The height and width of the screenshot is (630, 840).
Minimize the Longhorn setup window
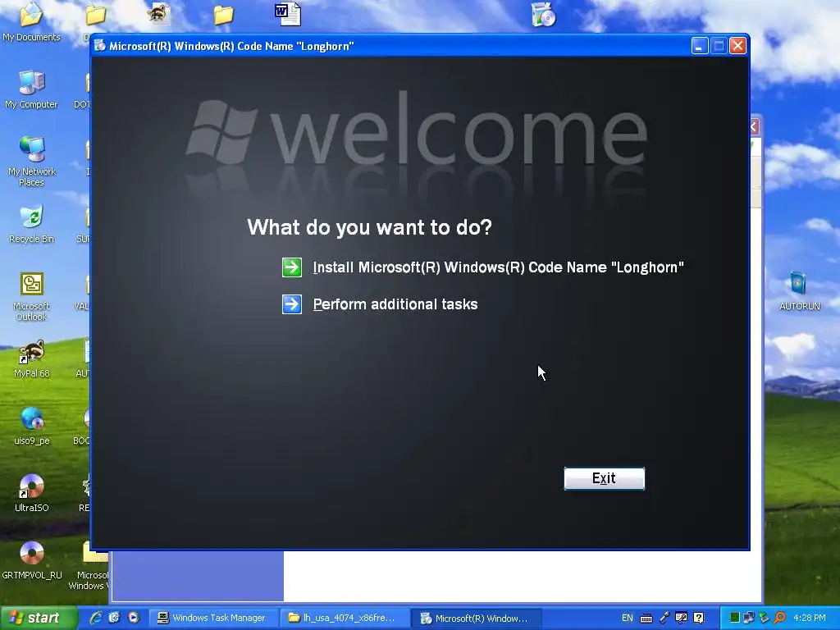(x=700, y=46)
